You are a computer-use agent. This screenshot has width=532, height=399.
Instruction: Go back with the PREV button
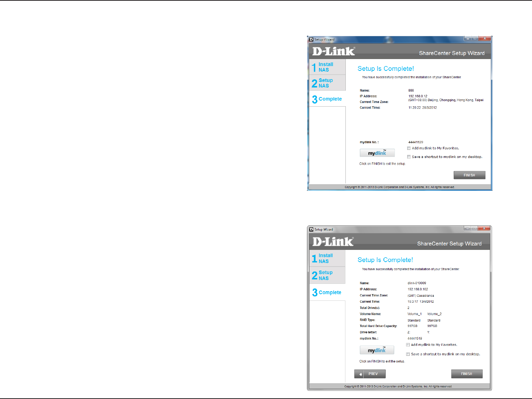click(x=370, y=374)
